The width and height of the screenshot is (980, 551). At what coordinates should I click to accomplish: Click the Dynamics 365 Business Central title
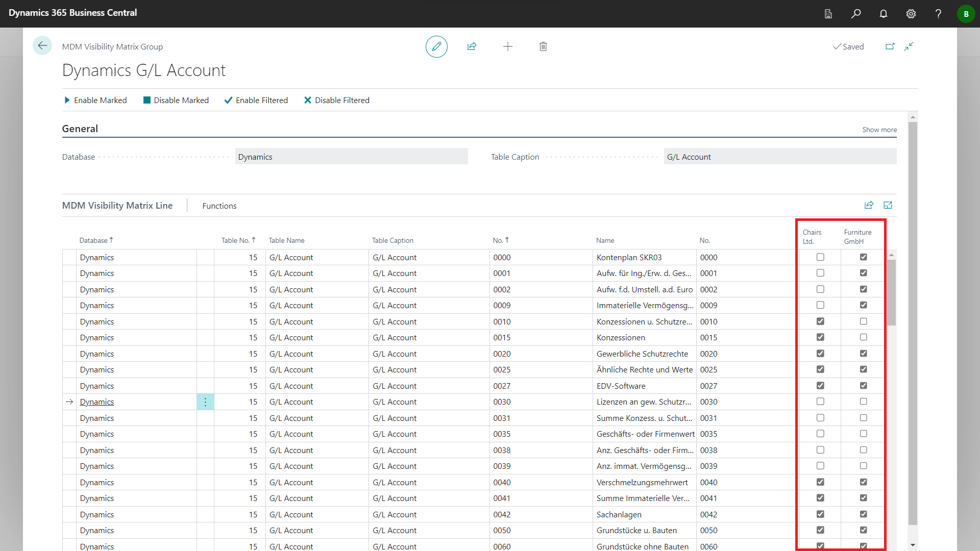[72, 13]
